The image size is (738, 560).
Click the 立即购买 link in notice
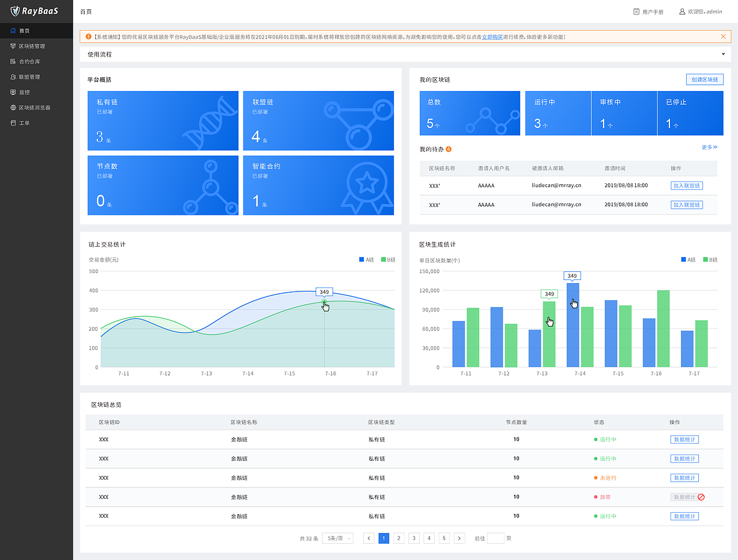pyautogui.click(x=492, y=37)
